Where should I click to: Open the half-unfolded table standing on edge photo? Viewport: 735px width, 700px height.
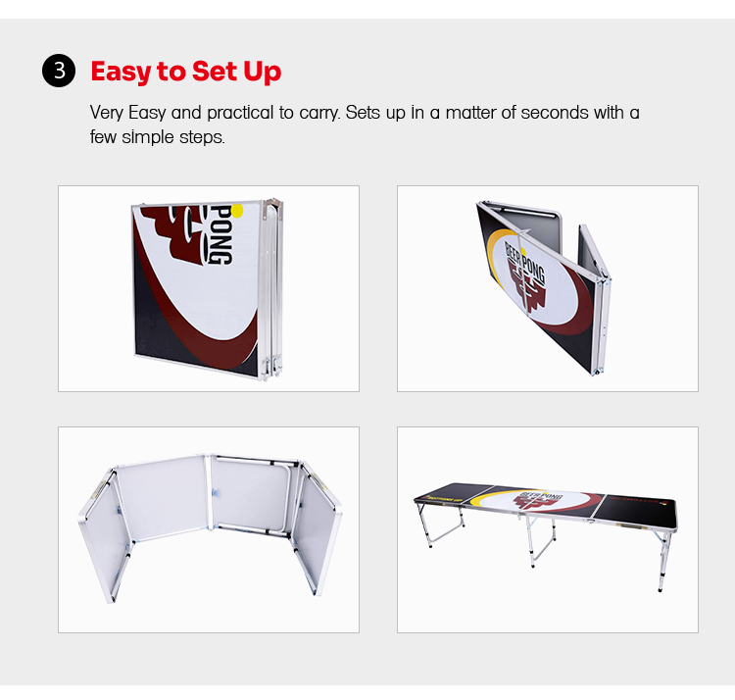548,288
